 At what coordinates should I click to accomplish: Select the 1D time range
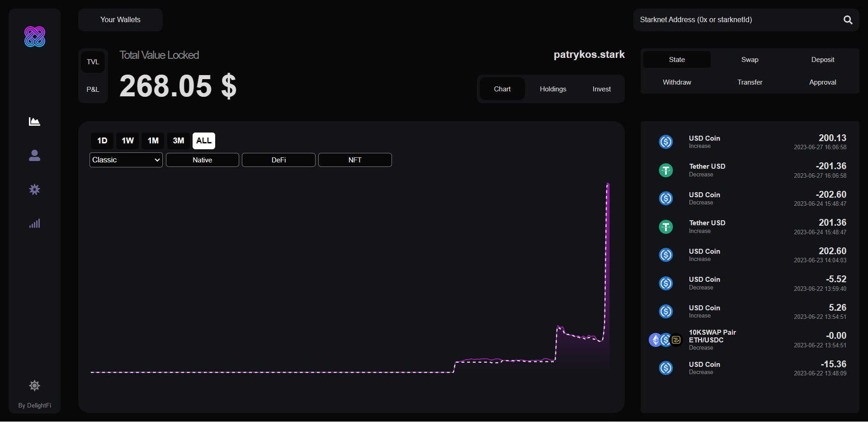click(102, 141)
